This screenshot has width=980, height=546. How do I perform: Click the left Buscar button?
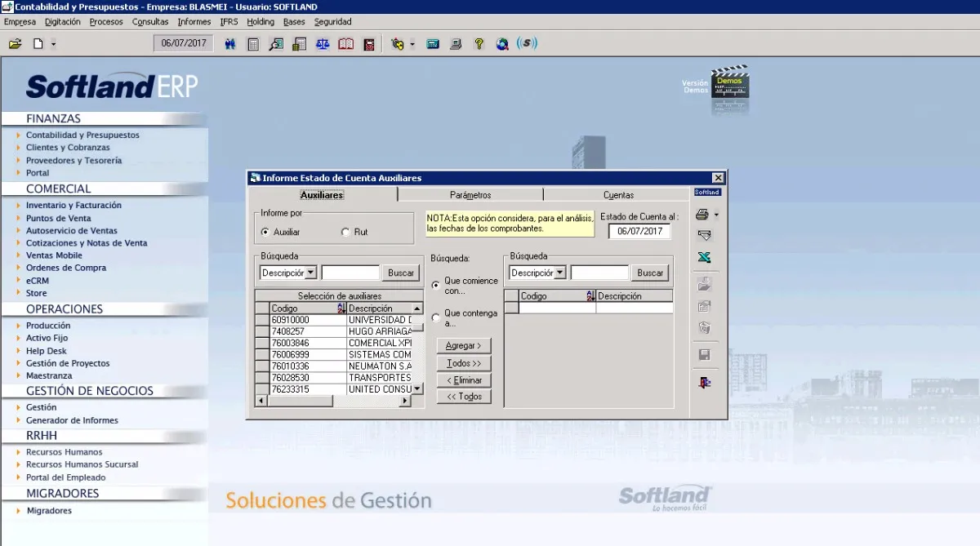pyautogui.click(x=401, y=273)
